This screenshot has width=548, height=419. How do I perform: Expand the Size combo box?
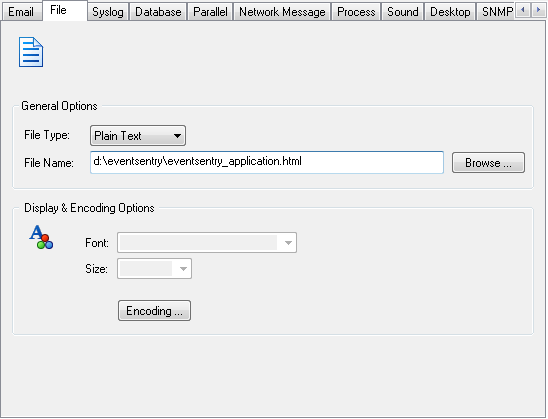click(x=154, y=269)
